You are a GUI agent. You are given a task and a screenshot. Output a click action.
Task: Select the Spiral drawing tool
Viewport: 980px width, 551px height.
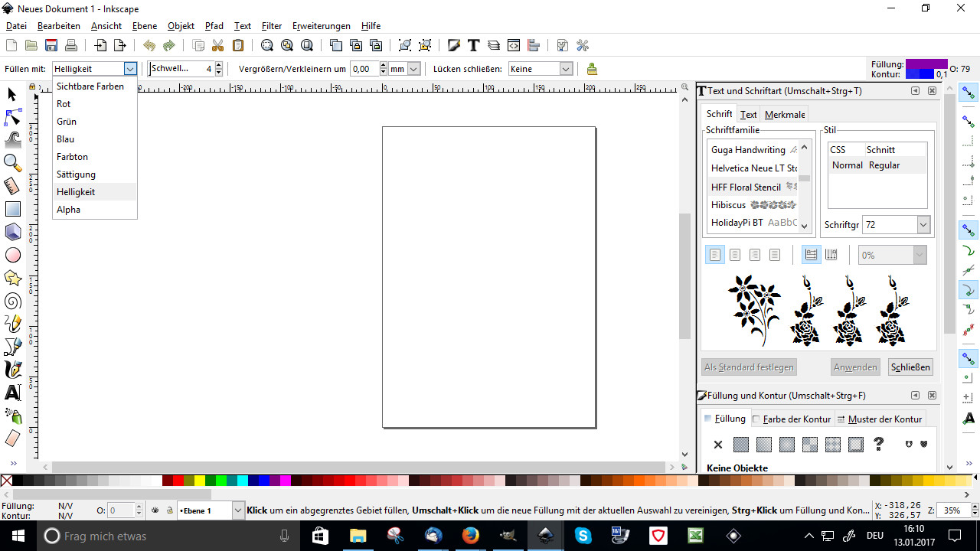(13, 302)
